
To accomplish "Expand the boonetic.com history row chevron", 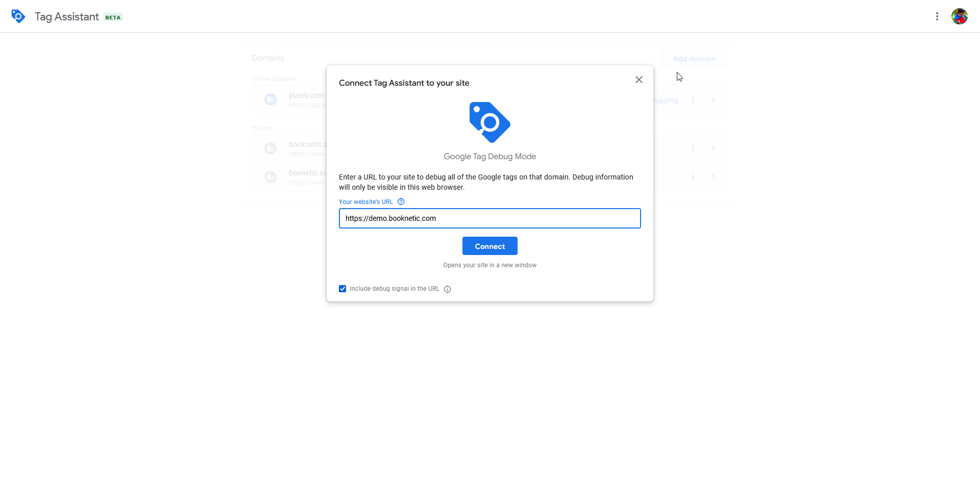I will (714, 177).
